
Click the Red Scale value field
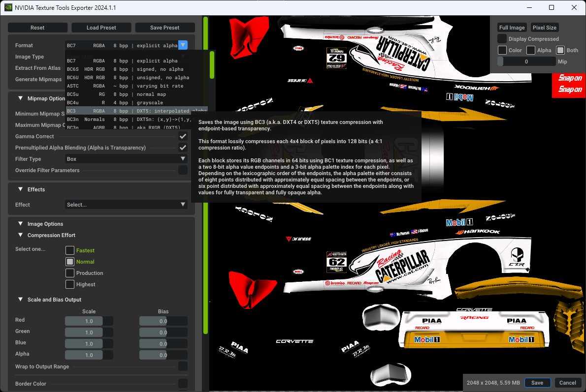point(89,321)
